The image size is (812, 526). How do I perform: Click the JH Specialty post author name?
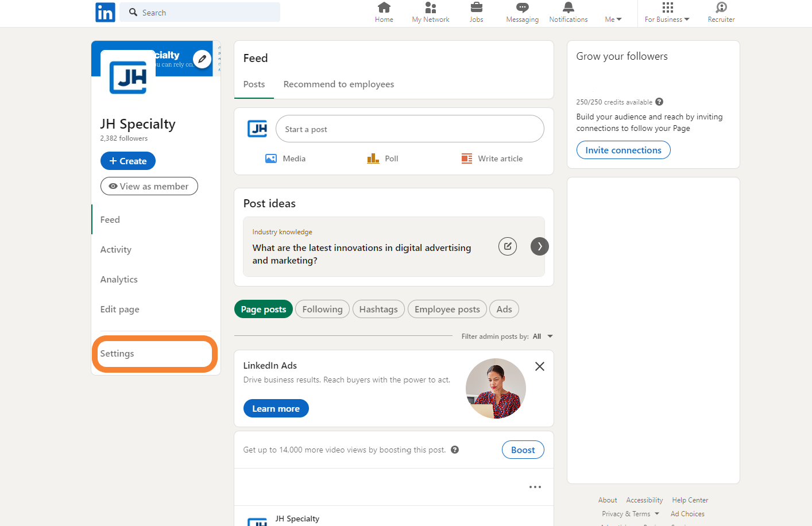[x=297, y=519]
